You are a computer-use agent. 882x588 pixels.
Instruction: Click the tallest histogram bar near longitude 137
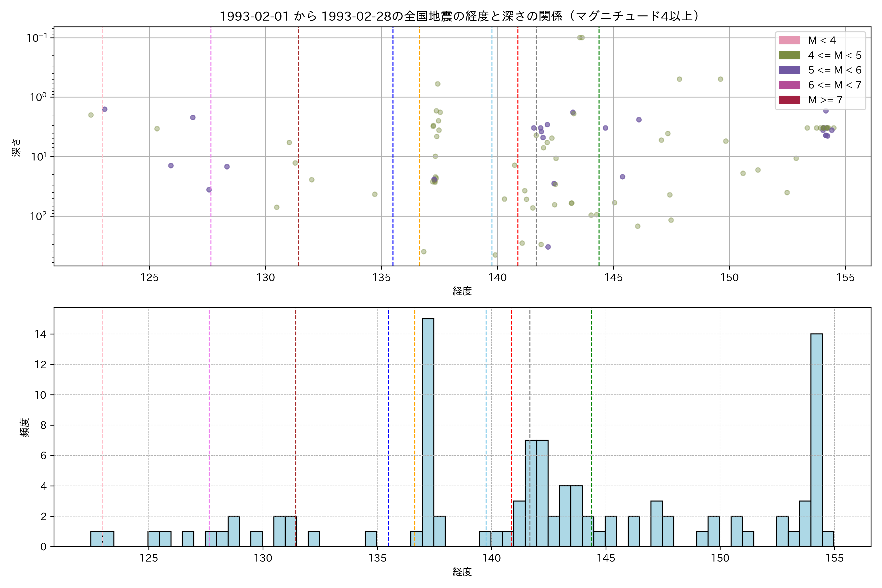tap(428, 431)
